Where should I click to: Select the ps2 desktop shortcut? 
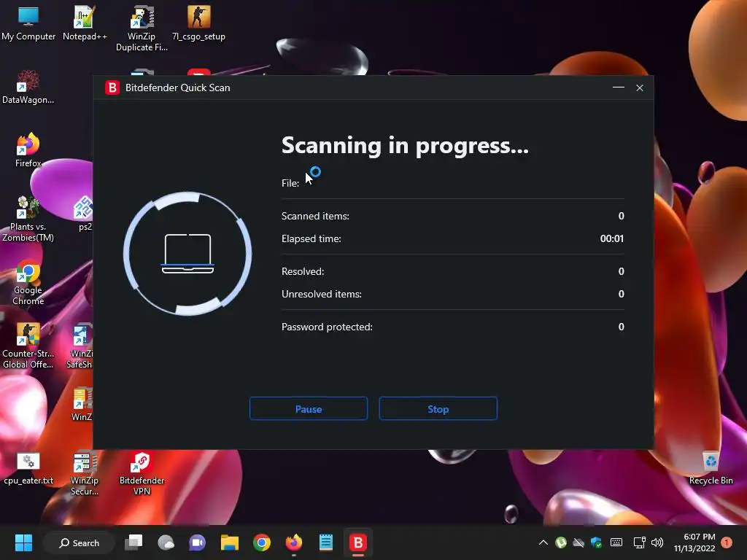(x=85, y=214)
